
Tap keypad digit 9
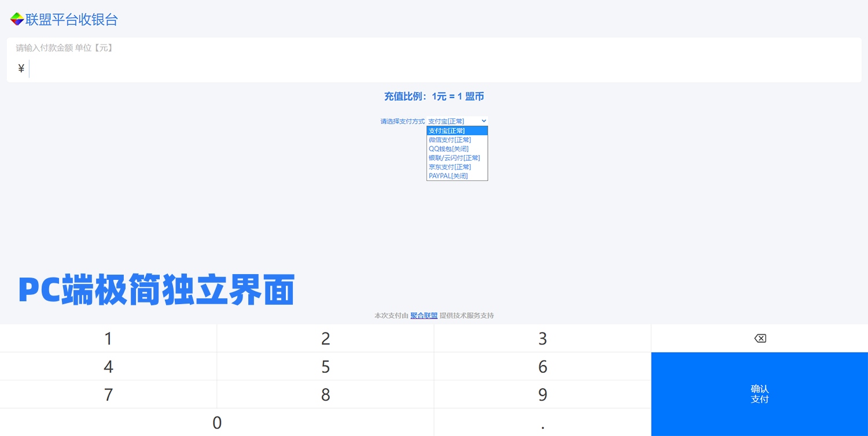coord(542,394)
